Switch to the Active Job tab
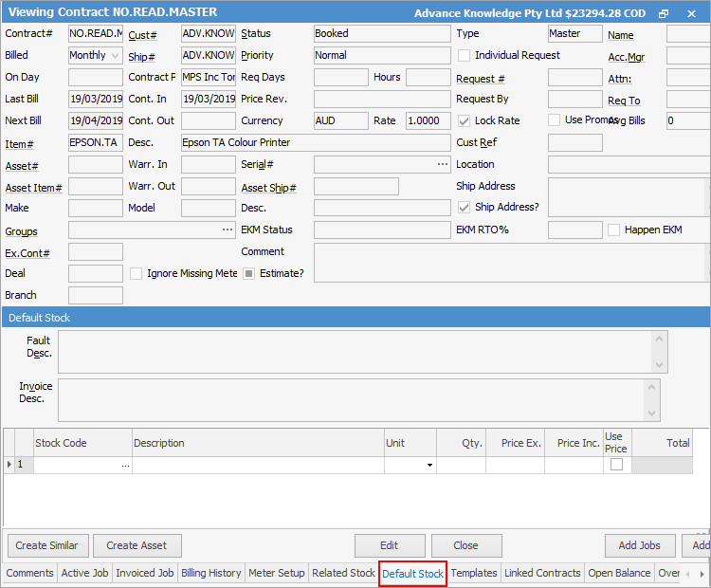Image resolution: width=711 pixels, height=588 pixels. [x=84, y=573]
